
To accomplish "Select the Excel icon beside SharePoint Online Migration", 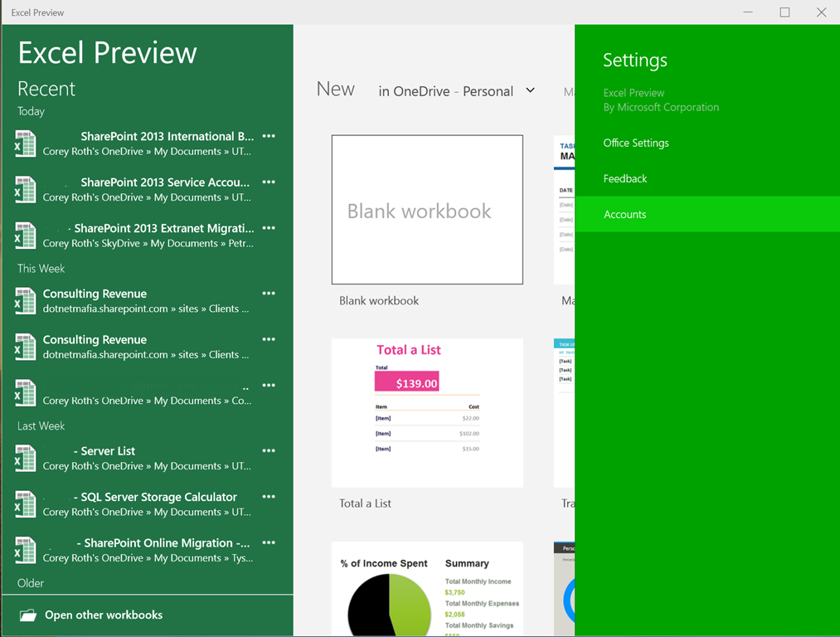I will 25,551.
